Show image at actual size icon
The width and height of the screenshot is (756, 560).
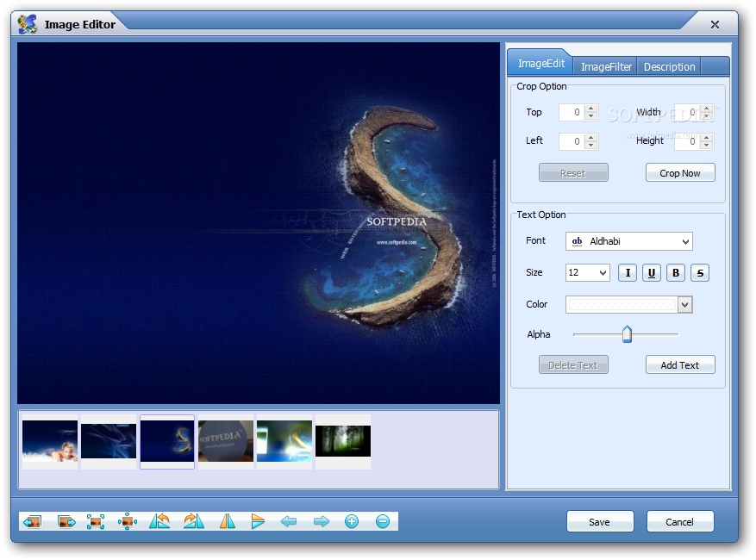(x=128, y=521)
